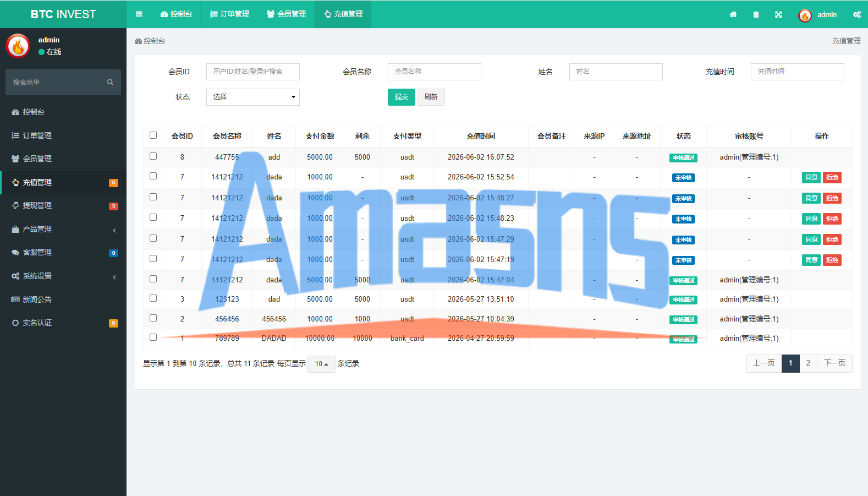This screenshot has width=868, height=496.
Task: Click the 会员ID search input field
Action: 253,72
